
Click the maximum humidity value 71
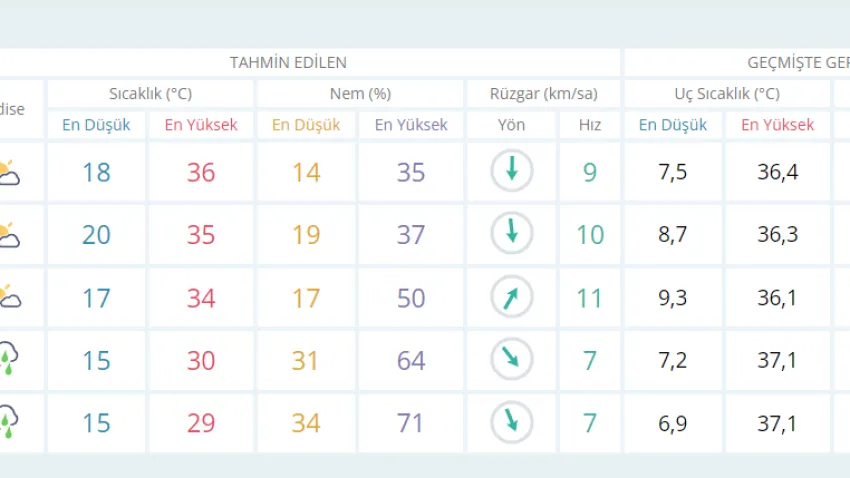[411, 423]
